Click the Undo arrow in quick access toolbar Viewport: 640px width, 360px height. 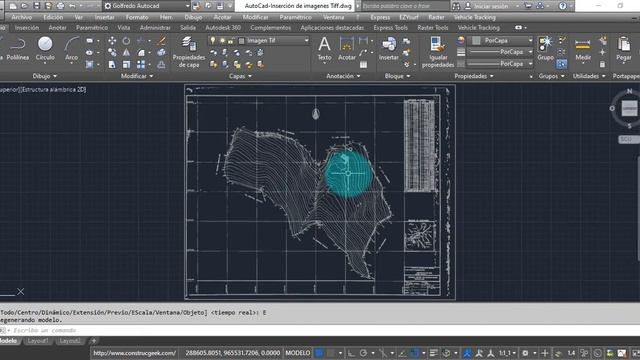pyautogui.click(x=73, y=6)
